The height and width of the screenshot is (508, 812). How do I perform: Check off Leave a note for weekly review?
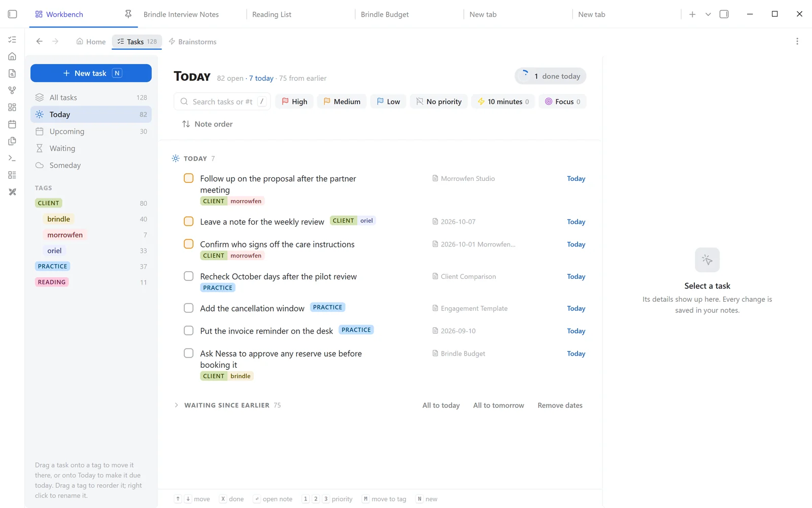click(x=188, y=221)
